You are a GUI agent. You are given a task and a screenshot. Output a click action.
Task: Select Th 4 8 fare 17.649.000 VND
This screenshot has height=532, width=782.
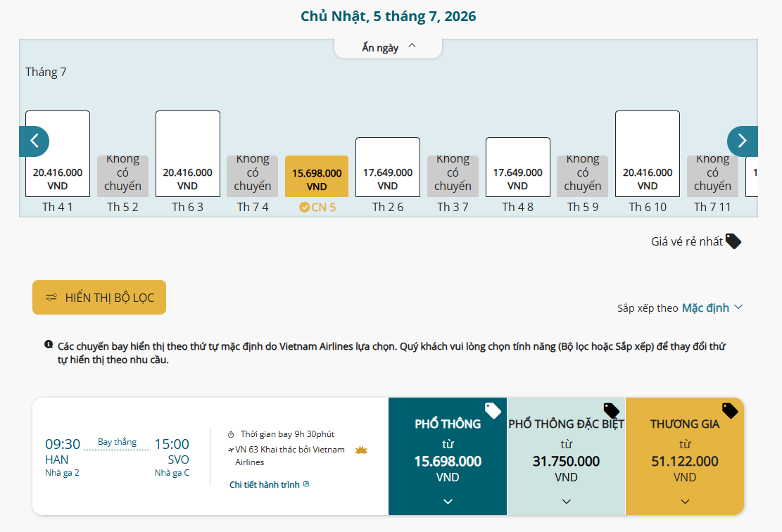pyautogui.click(x=517, y=167)
